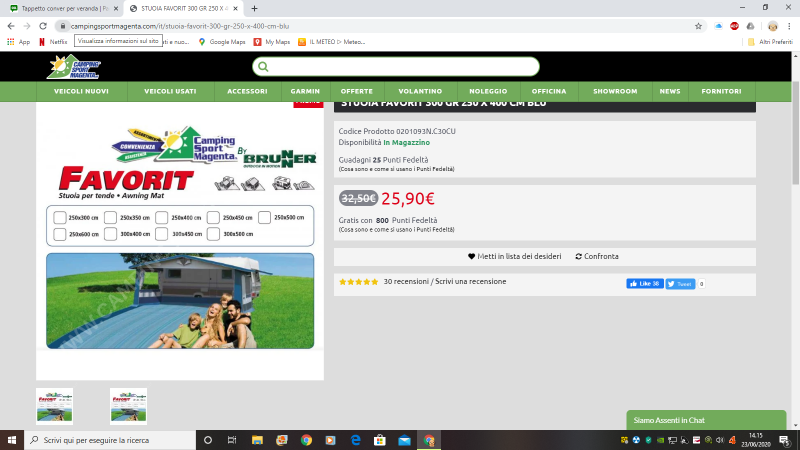Viewport: 800px width, 450px height.
Task: Open the Accessori menu item
Action: tap(247, 91)
